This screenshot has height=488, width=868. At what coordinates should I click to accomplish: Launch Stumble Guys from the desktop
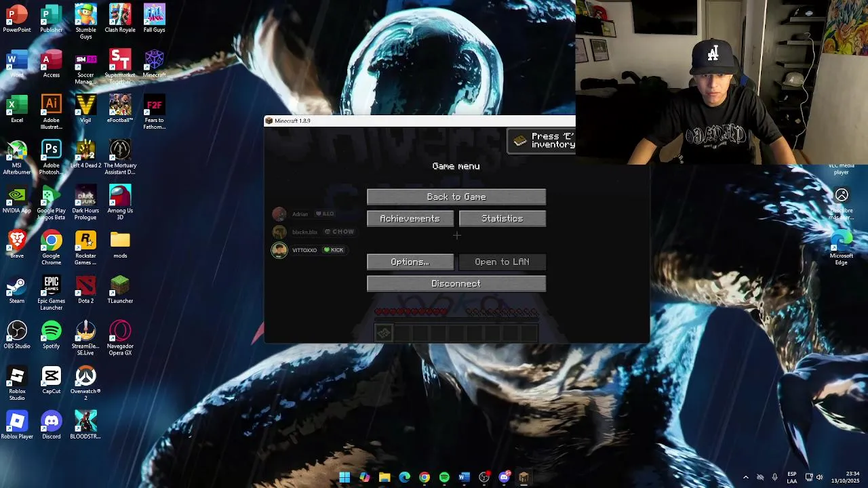point(85,22)
